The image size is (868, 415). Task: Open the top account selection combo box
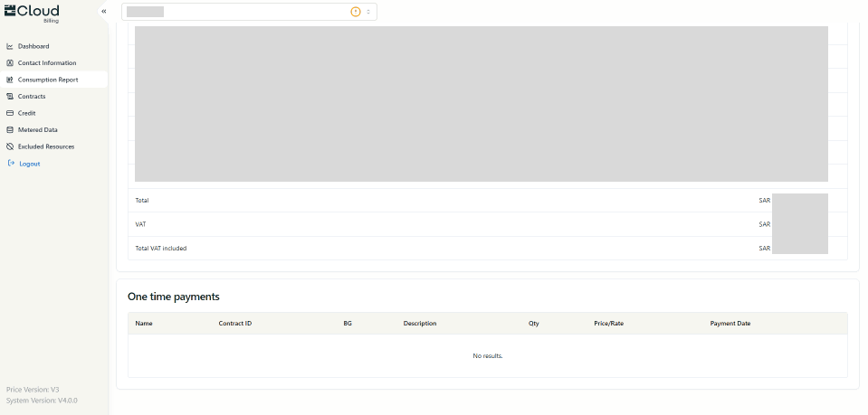tap(244, 12)
